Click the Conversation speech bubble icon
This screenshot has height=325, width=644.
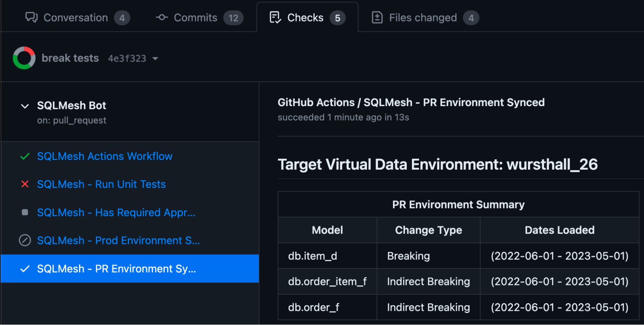click(x=32, y=17)
